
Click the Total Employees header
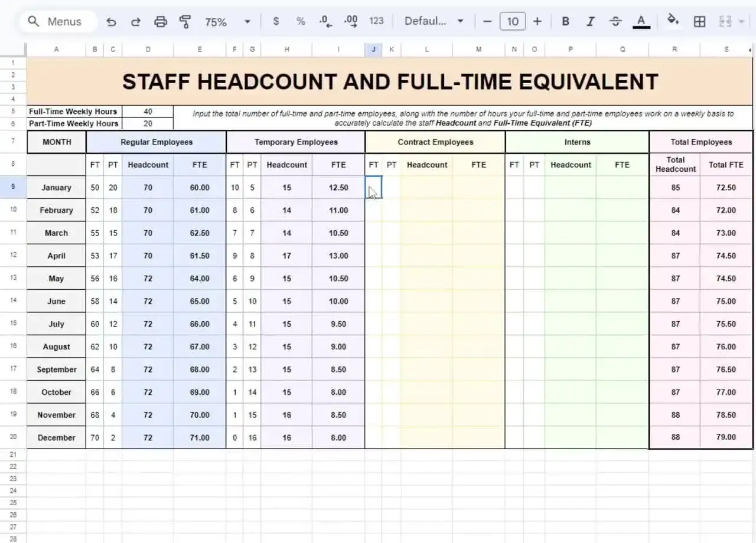701,142
